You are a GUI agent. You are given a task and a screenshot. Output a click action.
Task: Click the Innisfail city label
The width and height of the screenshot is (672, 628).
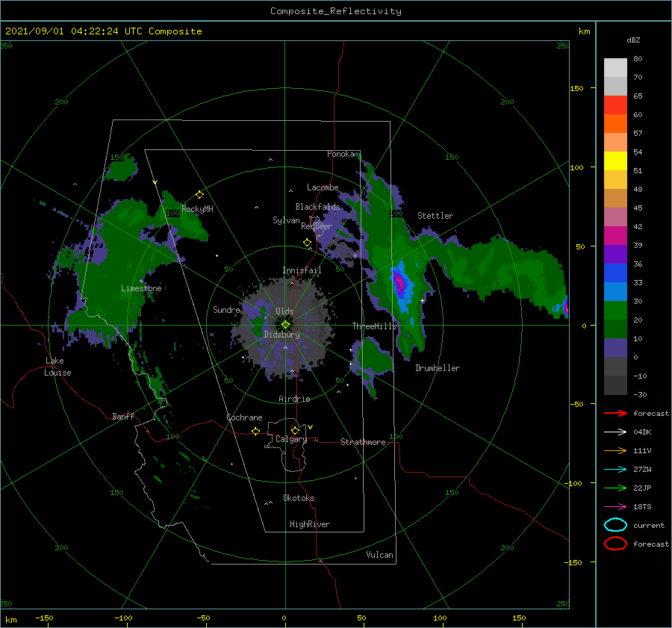point(302,270)
